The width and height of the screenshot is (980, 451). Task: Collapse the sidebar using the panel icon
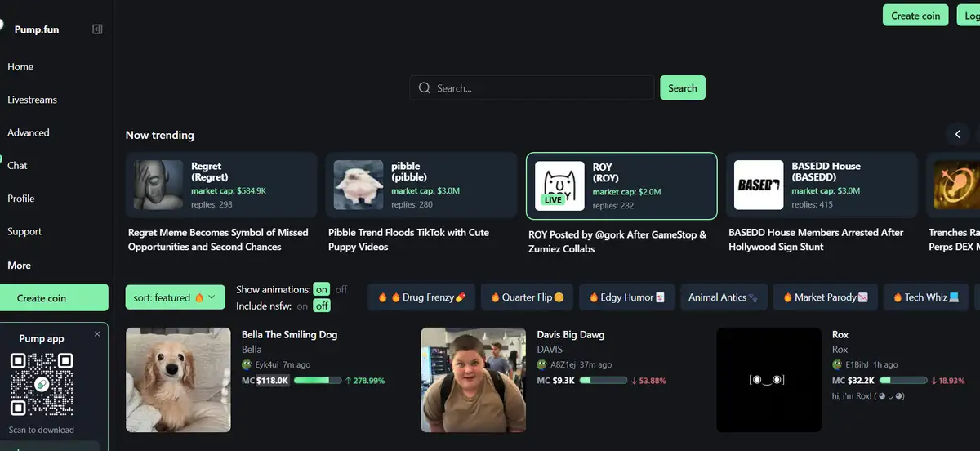click(97, 29)
